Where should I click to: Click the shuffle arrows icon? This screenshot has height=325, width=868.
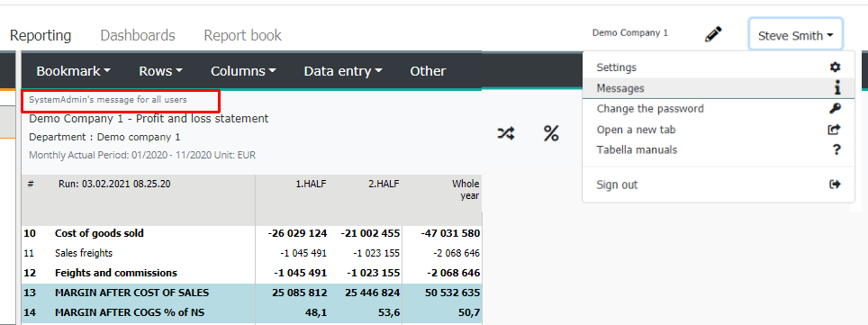click(506, 133)
